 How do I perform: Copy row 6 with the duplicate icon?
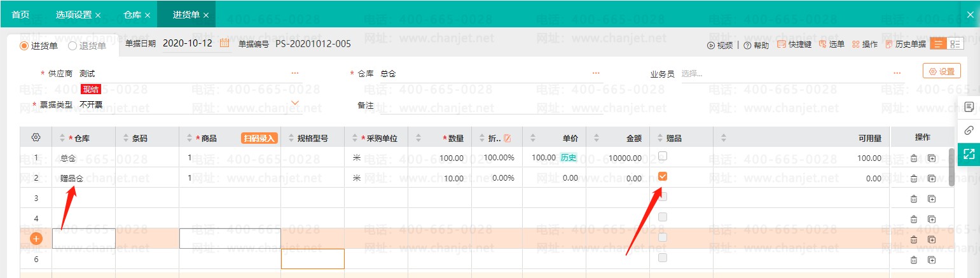pyautogui.click(x=932, y=260)
